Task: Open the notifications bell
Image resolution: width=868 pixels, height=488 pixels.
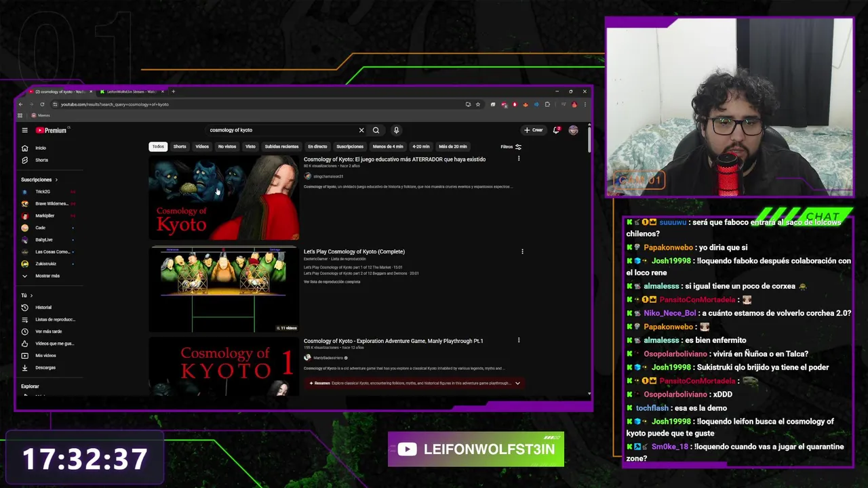Action: pyautogui.click(x=556, y=130)
